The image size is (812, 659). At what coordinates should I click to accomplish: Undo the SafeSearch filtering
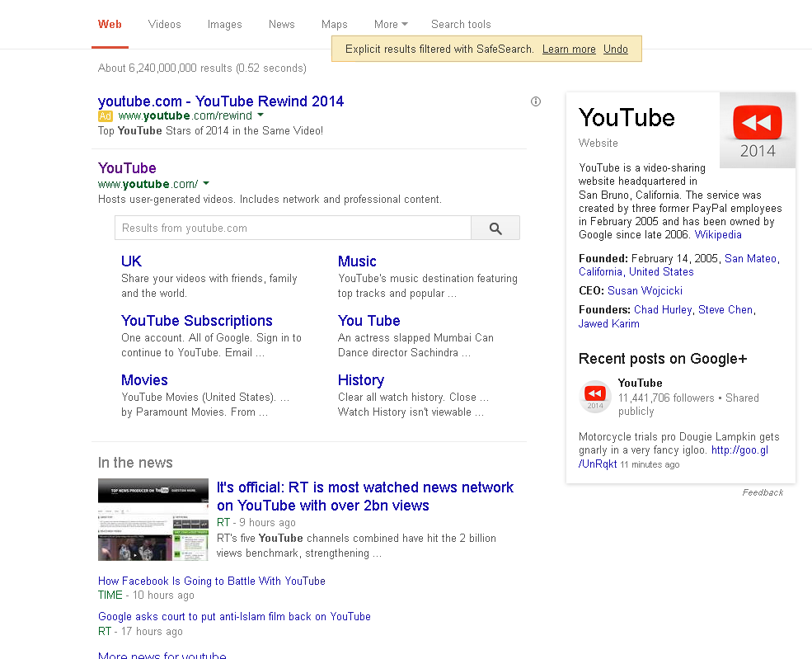point(615,49)
